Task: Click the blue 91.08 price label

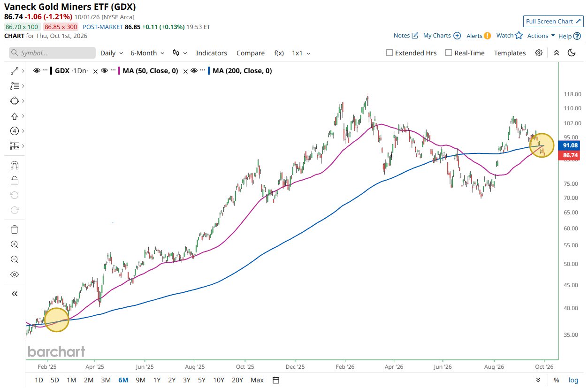Action: [570, 145]
